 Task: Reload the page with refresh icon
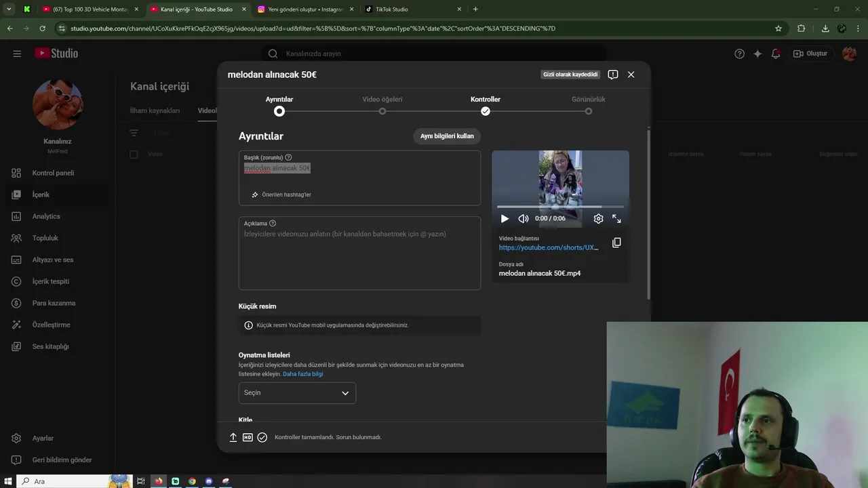[42, 28]
